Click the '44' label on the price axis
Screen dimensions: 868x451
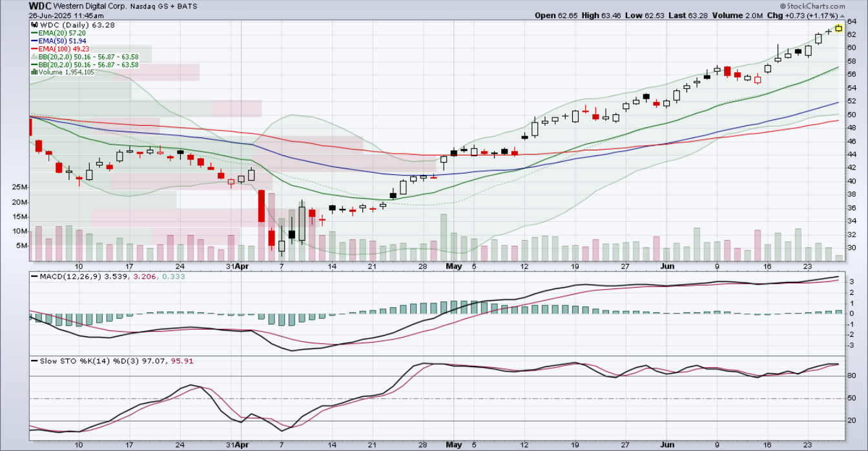(852, 154)
